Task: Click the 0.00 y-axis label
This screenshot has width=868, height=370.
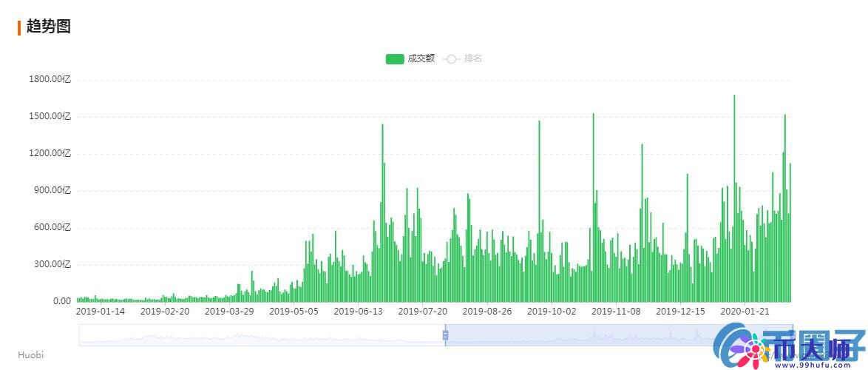Action: pyautogui.click(x=62, y=301)
